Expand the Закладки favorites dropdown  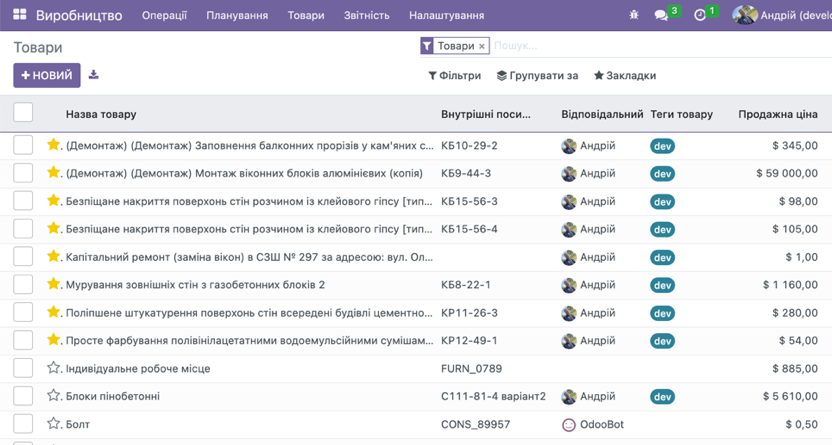tap(625, 76)
